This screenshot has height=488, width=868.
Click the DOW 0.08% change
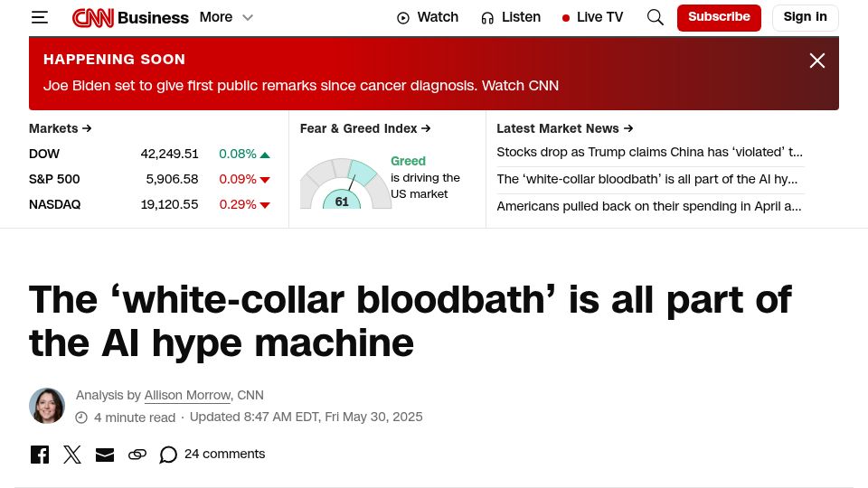pyautogui.click(x=238, y=154)
